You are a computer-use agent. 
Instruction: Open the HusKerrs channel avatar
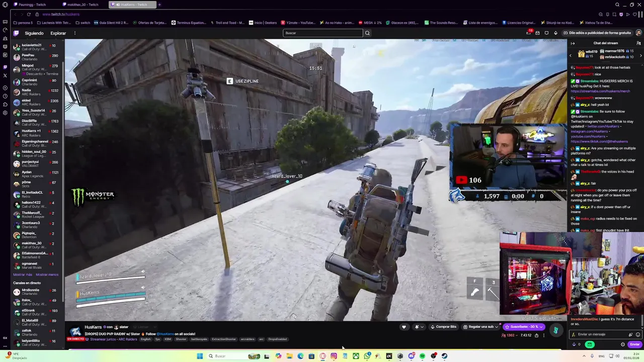[x=75, y=330]
